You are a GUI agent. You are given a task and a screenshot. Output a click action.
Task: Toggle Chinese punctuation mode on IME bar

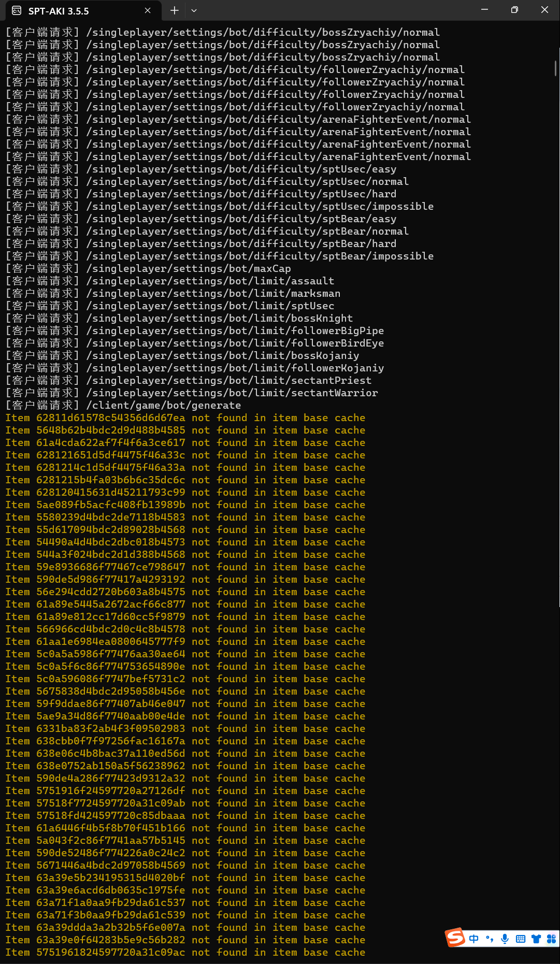pos(490,939)
